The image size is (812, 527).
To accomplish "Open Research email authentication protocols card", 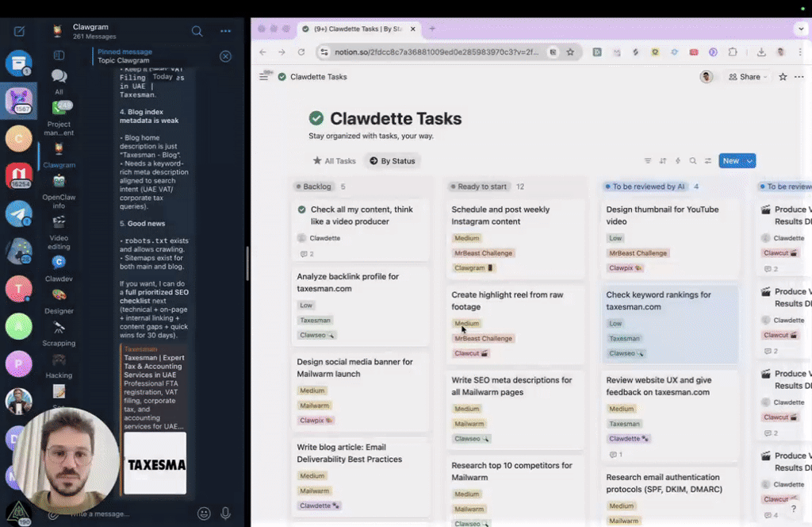I will pos(670,498).
